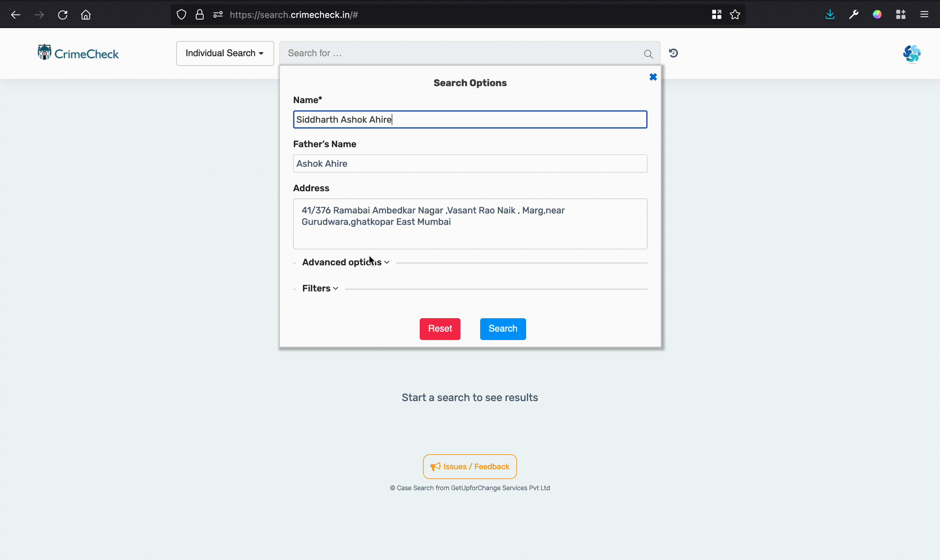Click the copyright 'Case Search from GetUpforChange' text
The image size is (940, 560).
(469, 488)
